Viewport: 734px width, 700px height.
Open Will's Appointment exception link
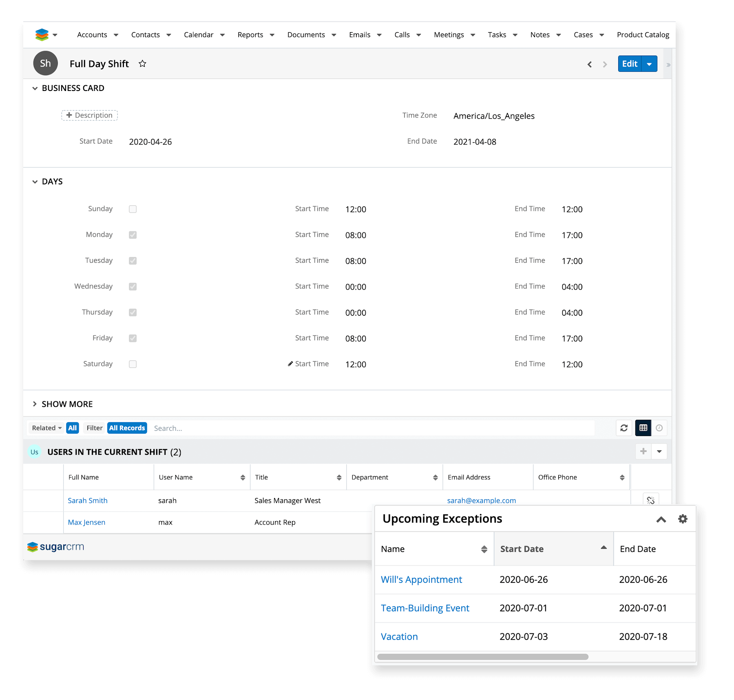(x=421, y=580)
